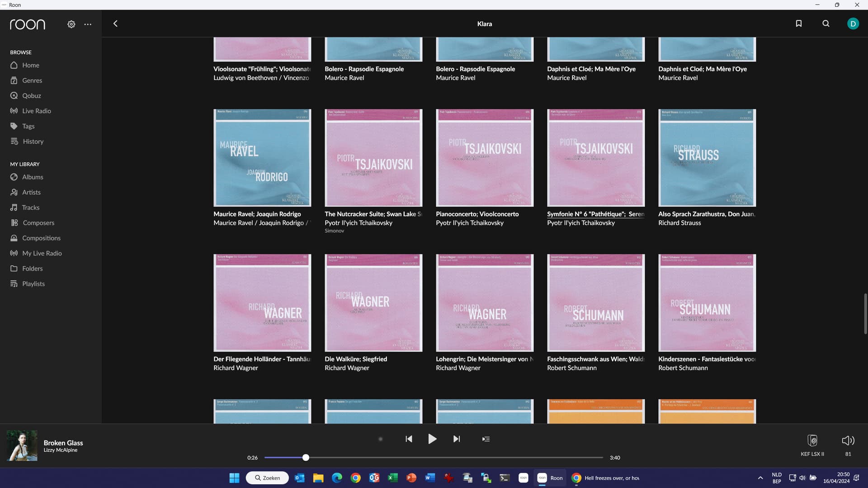Open History in sidebar
The width and height of the screenshot is (868, 488).
click(x=33, y=141)
